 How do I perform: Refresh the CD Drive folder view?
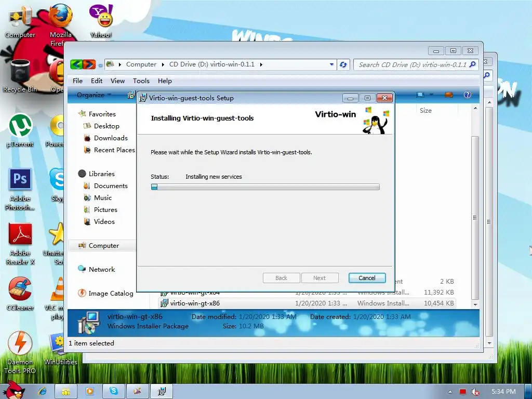pyautogui.click(x=343, y=64)
